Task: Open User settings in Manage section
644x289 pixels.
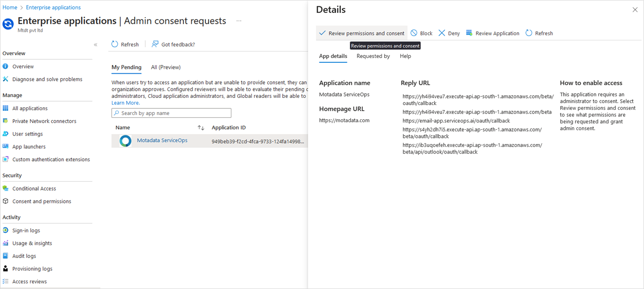Action: (x=28, y=134)
